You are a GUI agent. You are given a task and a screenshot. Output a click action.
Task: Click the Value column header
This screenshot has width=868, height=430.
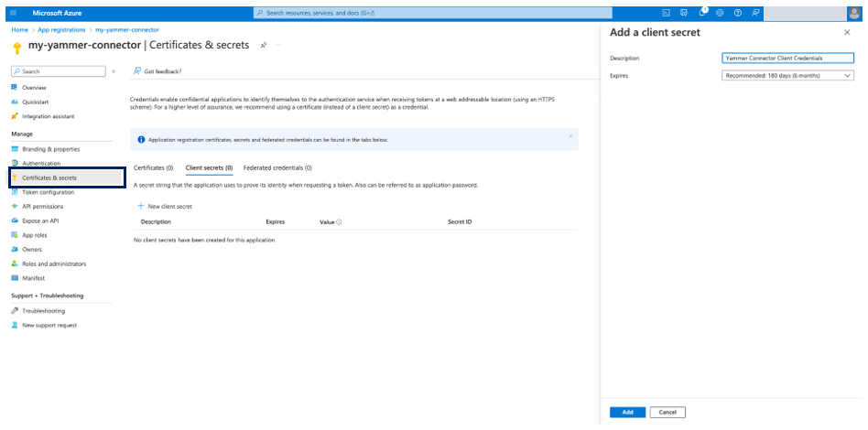point(327,222)
